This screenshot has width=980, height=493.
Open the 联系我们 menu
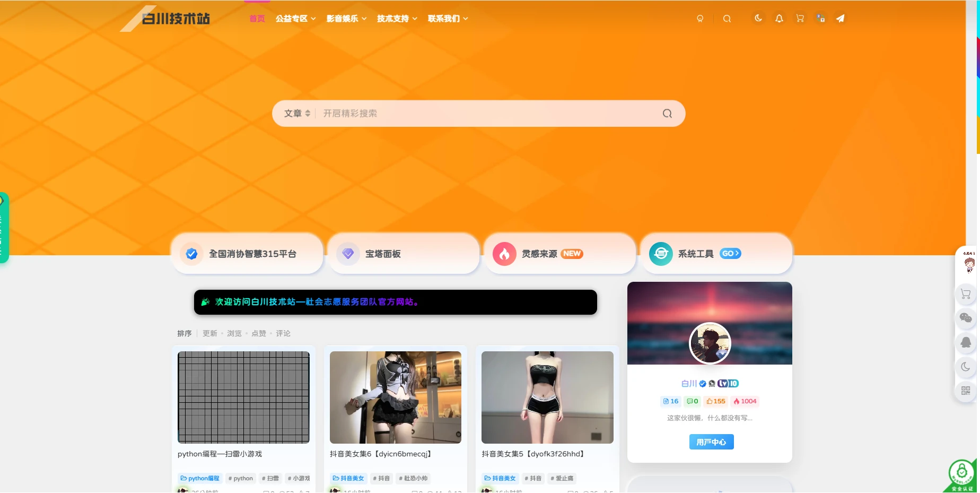coord(444,18)
